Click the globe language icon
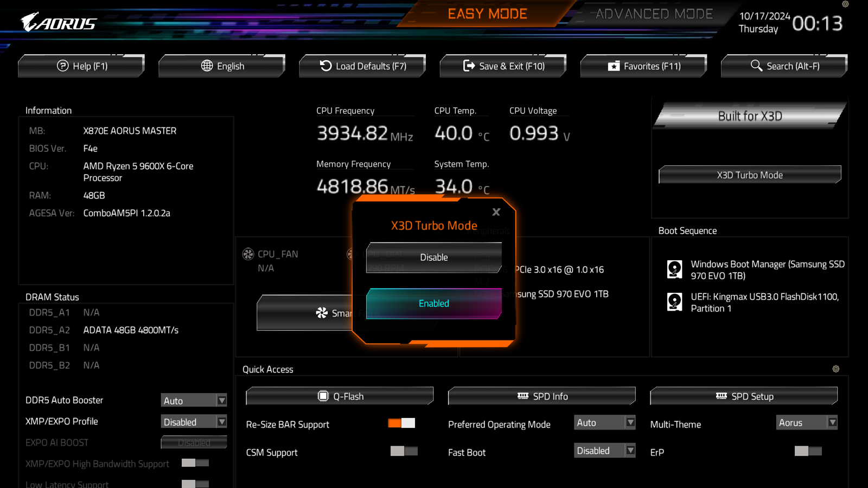 point(207,66)
